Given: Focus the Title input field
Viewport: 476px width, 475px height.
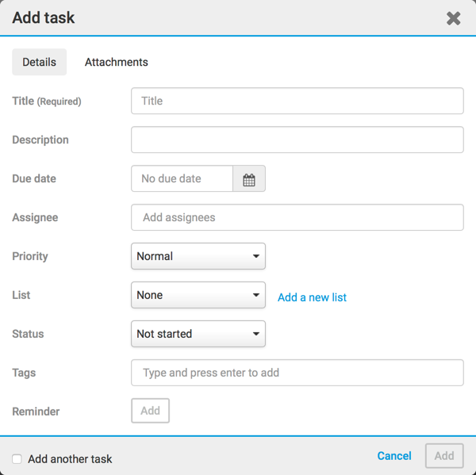Looking at the screenshot, I should 297,101.
